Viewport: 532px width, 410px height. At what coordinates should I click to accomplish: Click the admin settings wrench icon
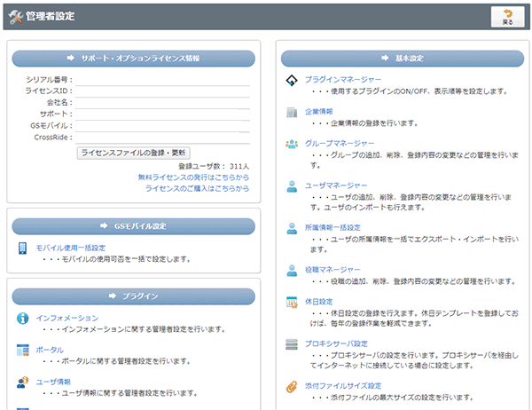[15, 17]
